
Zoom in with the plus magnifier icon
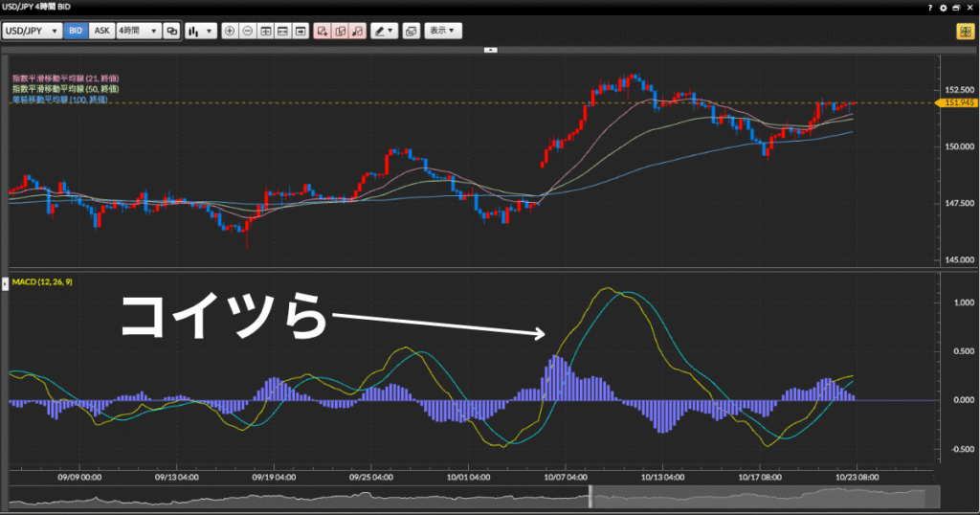230,31
